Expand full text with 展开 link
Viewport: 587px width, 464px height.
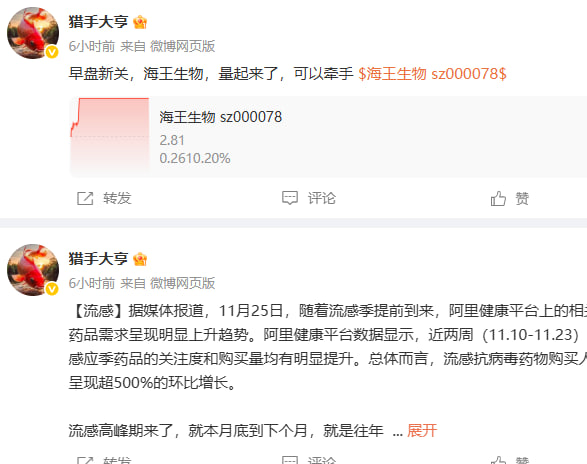tap(422, 431)
